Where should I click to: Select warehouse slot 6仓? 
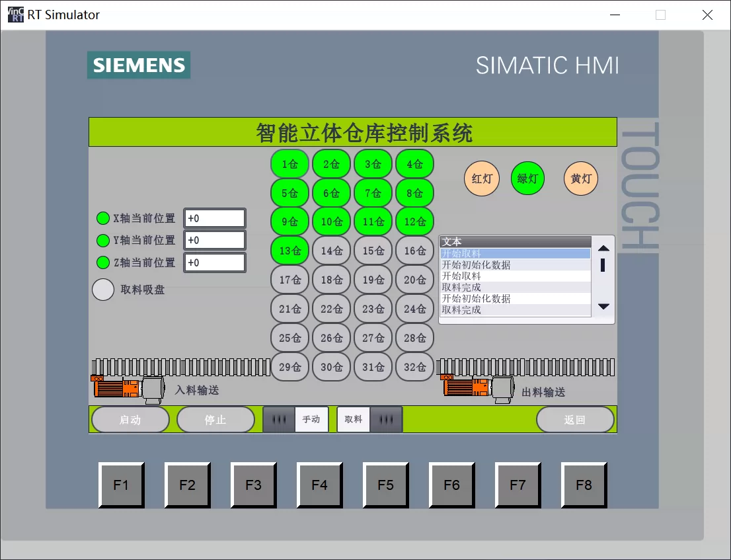(x=332, y=193)
